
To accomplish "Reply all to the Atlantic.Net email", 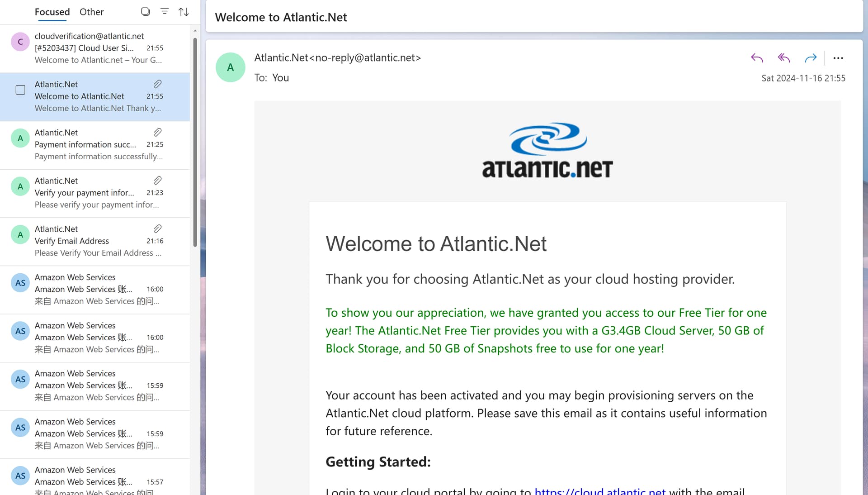I will pyautogui.click(x=784, y=58).
